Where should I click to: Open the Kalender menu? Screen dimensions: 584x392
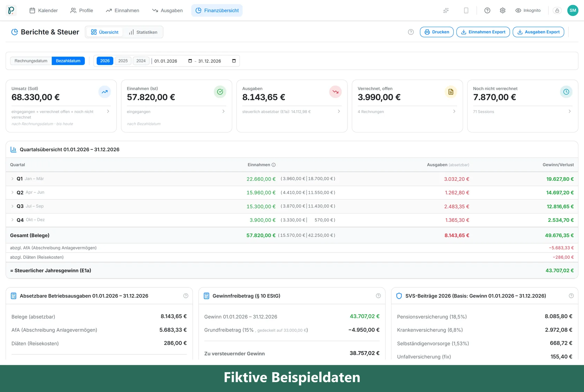pyautogui.click(x=43, y=10)
